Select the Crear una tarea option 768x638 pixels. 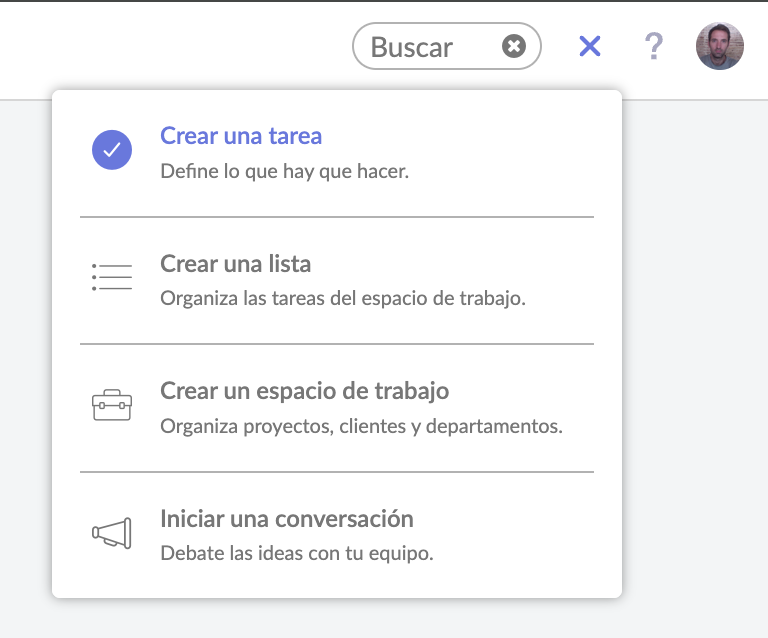coord(337,153)
